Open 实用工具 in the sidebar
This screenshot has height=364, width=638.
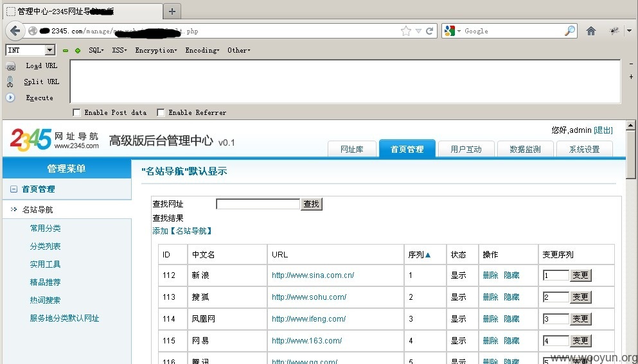(x=45, y=264)
